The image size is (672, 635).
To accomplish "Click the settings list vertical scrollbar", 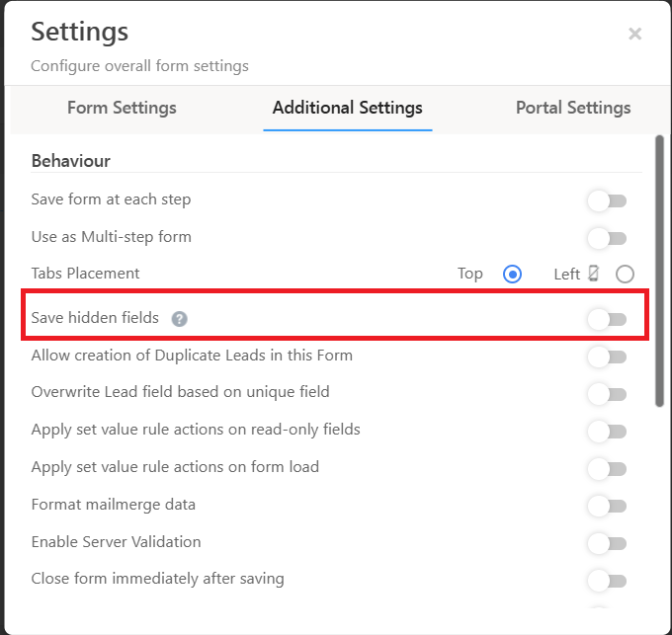I will 659,271.
